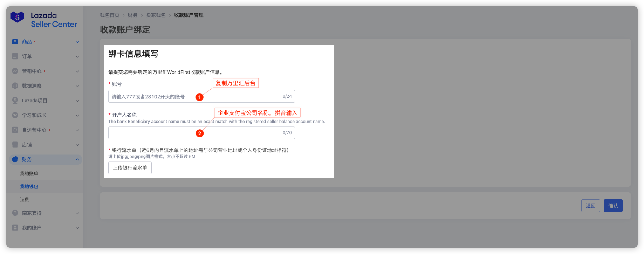Click the Lazada项目 dollar icon
Screen dimensions: 644x254
pyautogui.click(x=15, y=101)
